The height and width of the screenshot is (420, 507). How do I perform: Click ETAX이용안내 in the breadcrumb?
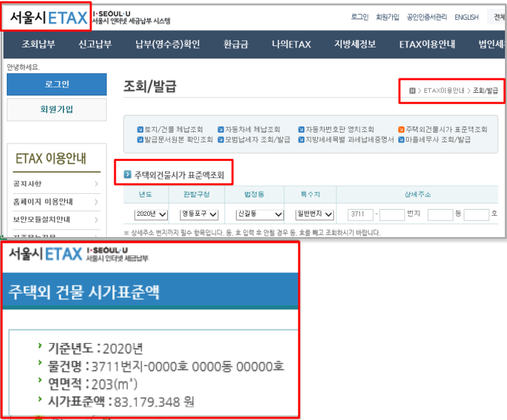point(444,91)
